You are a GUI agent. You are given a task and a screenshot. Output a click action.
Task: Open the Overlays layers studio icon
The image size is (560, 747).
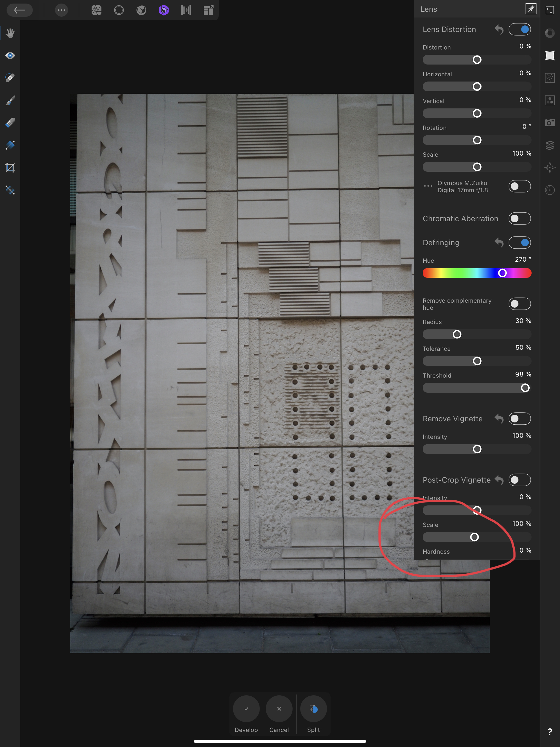pyautogui.click(x=550, y=145)
